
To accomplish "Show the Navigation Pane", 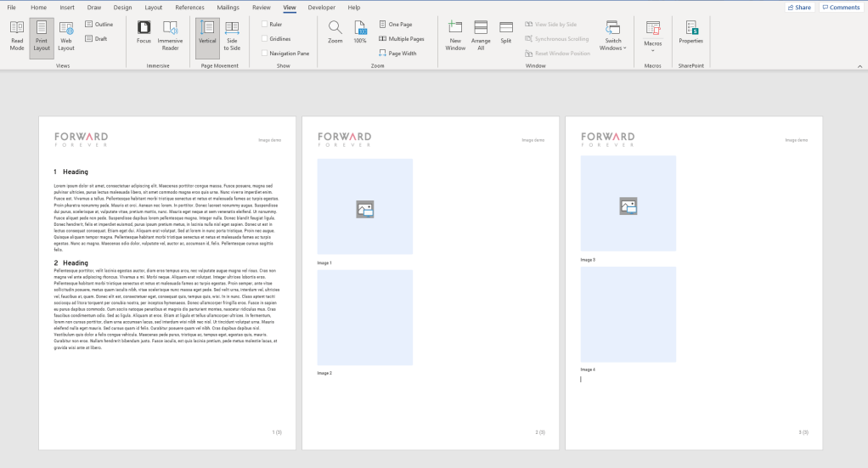I will click(265, 54).
